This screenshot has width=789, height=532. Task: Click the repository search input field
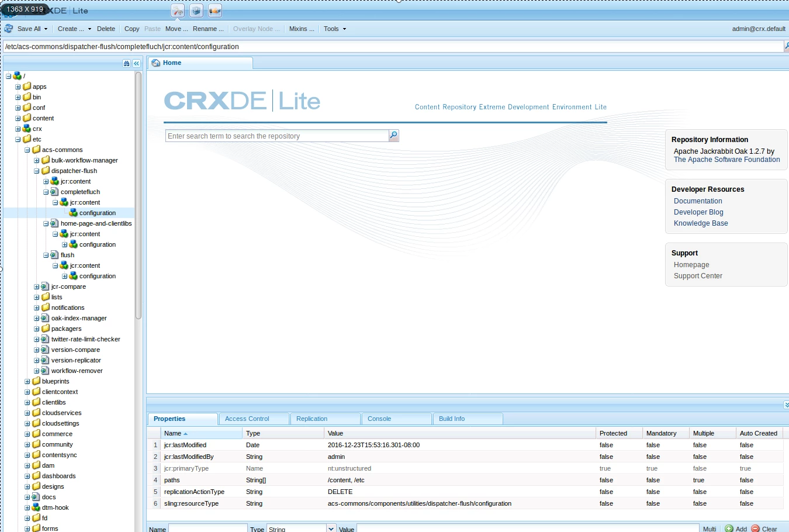[x=277, y=136]
